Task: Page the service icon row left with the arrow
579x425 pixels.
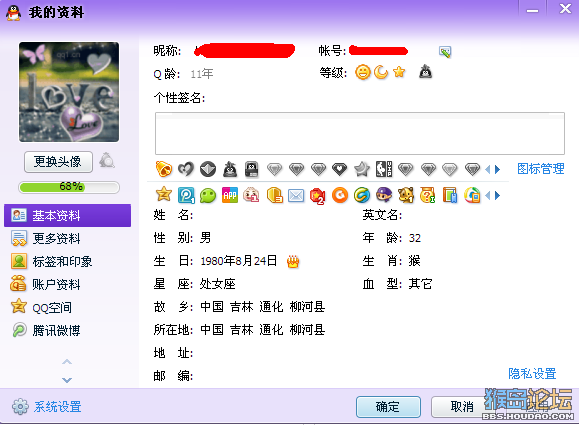Action: [x=488, y=195]
